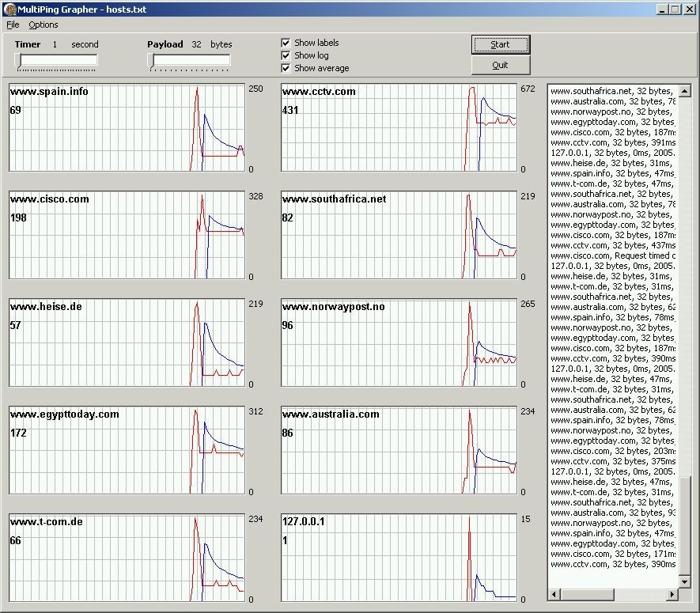This screenshot has height=613, width=700.
Task: Click the log scroll left arrow
Action: point(554,594)
